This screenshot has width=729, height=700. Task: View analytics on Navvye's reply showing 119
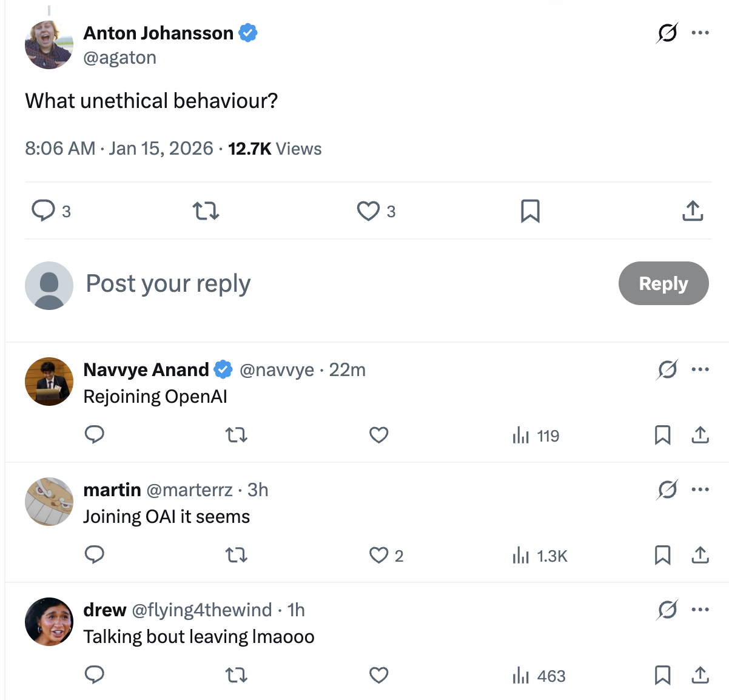pos(536,436)
